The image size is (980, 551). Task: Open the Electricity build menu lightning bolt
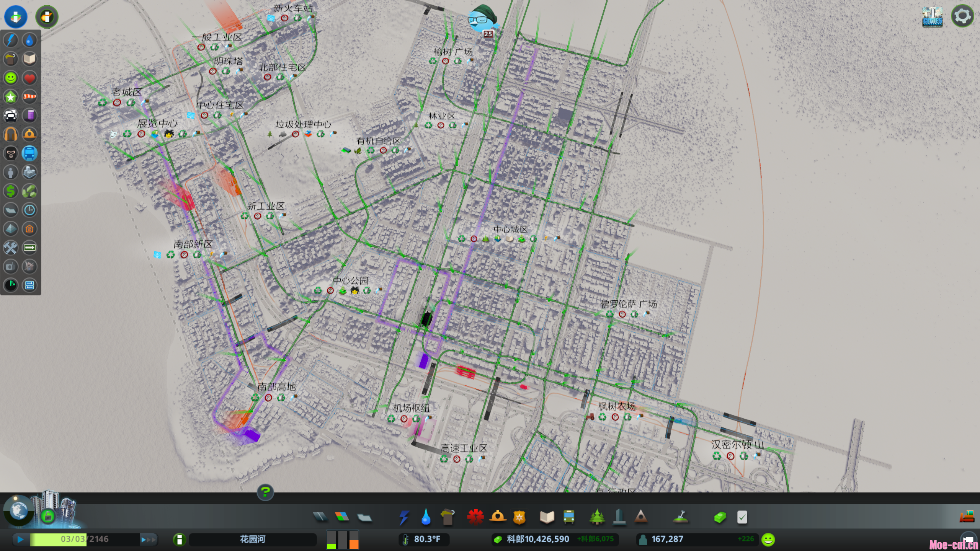404,517
